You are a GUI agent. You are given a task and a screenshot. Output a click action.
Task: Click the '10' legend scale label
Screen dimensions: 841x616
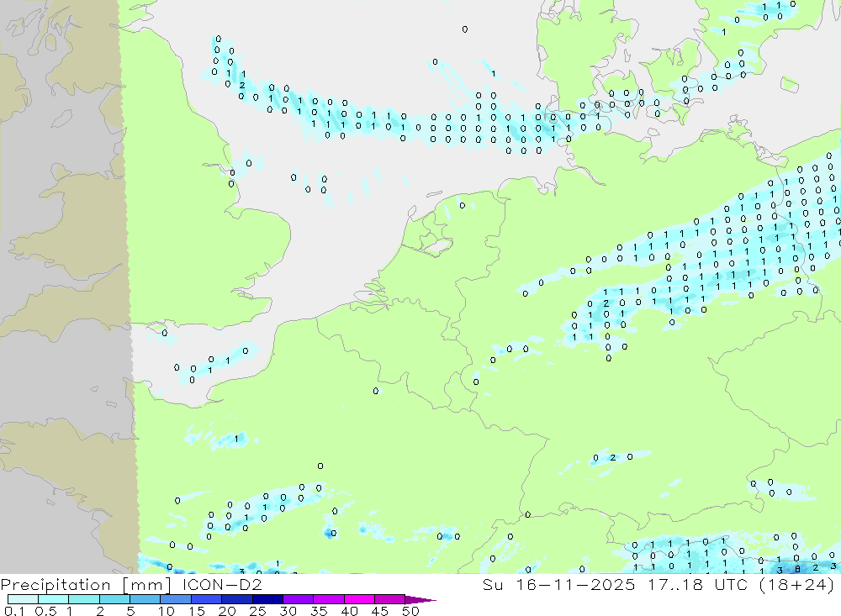point(166,611)
